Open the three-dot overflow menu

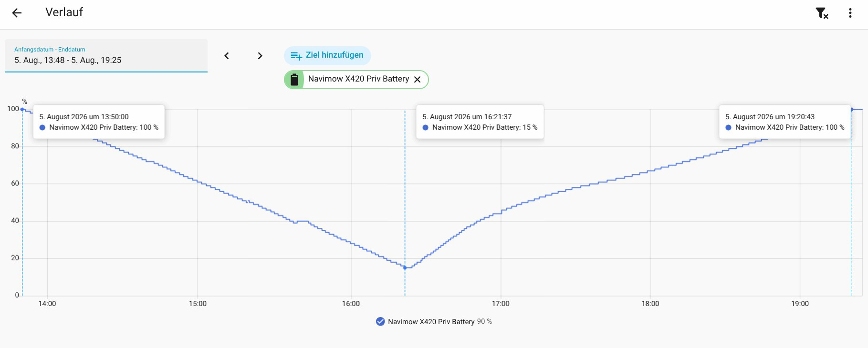pyautogui.click(x=850, y=13)
